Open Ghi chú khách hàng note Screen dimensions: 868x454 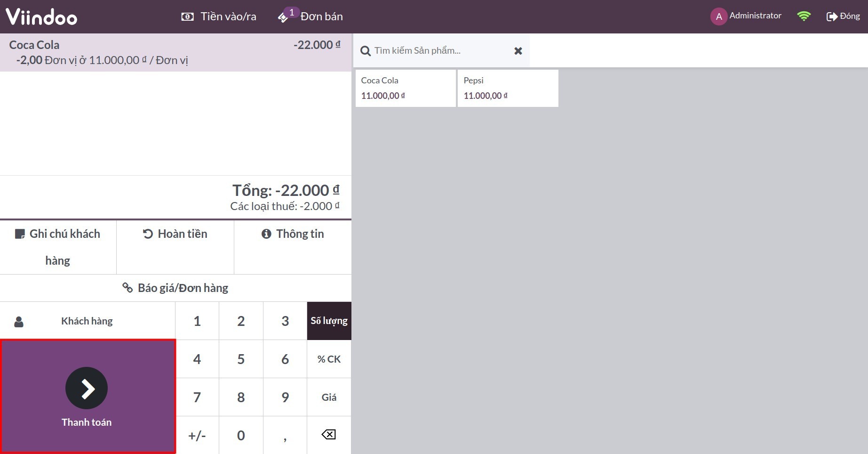[x=58, y=247]
